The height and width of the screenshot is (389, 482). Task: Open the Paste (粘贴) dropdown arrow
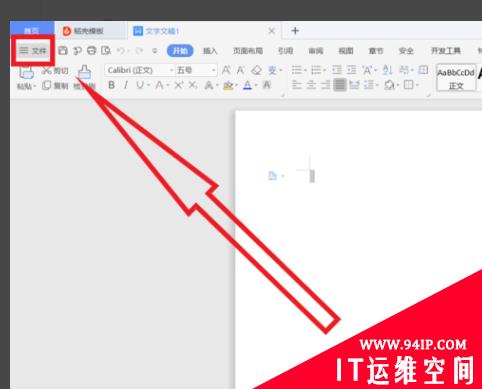click(x=34, y=86)
